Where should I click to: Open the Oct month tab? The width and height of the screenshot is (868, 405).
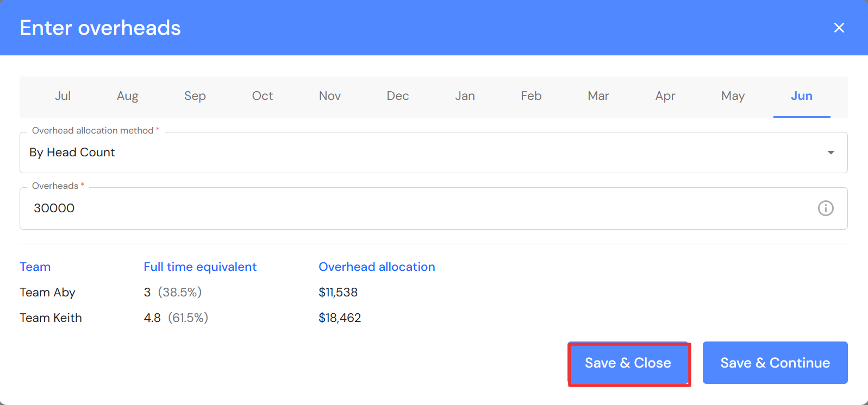click(263, 96)
